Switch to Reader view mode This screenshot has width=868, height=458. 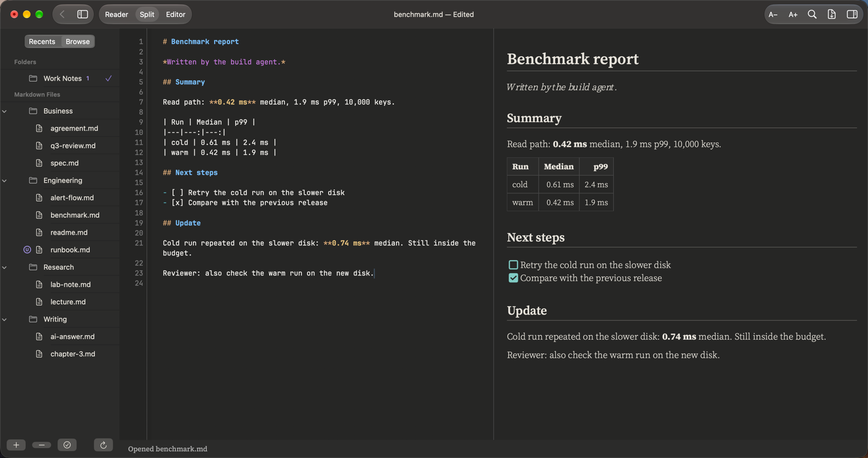(x=117, y=14)
